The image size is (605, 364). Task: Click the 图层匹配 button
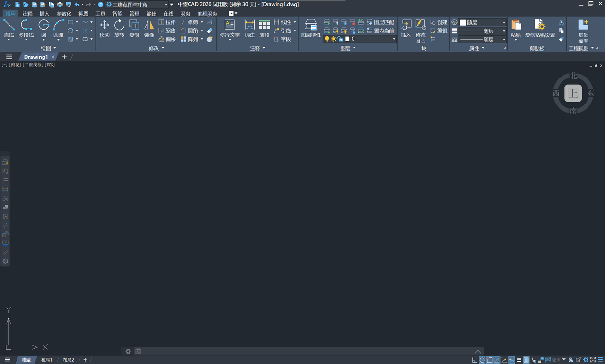click(x=380, y=22)
